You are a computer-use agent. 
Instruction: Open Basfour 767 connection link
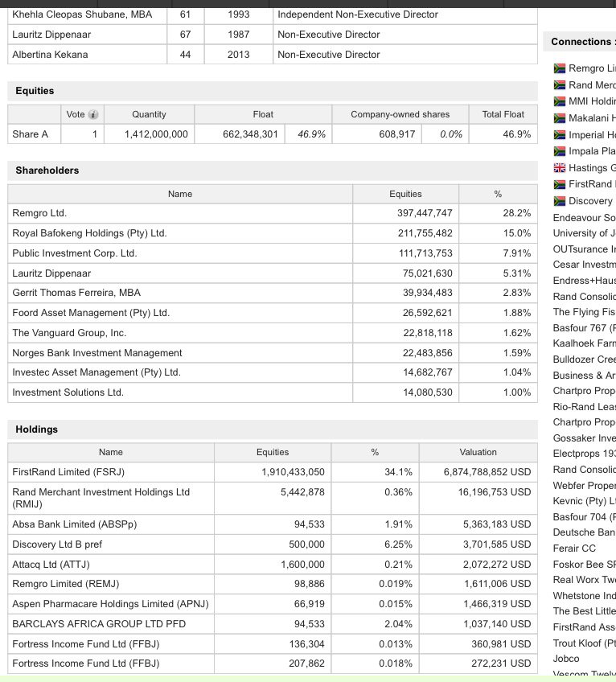pos(585,328)
